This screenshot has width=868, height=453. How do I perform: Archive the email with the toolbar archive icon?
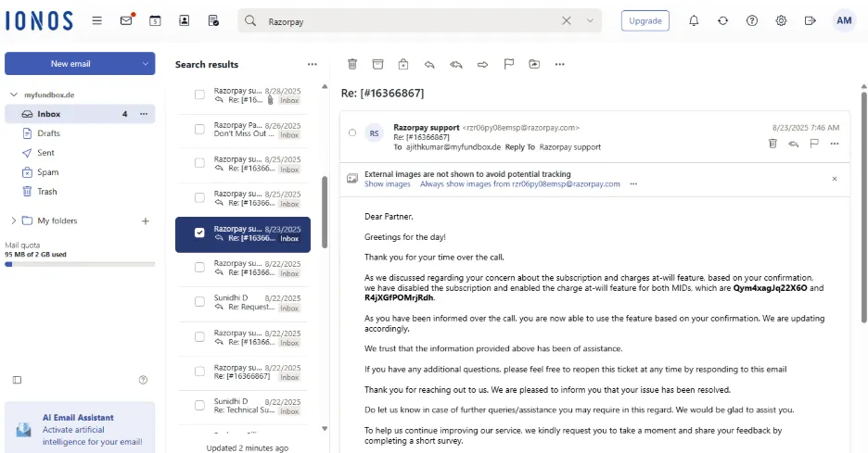[377, 64]
